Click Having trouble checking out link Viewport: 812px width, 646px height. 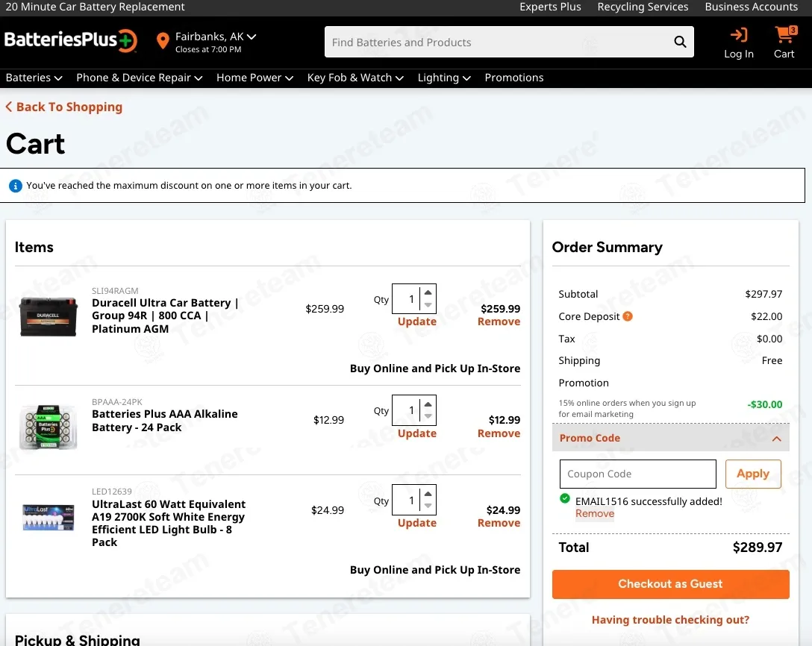671,620
